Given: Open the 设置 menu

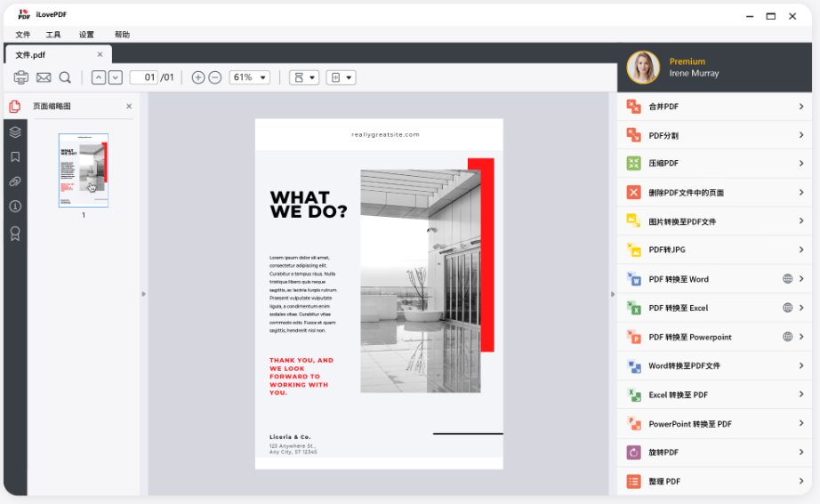Looking at the screenshot, I should 86,35.
